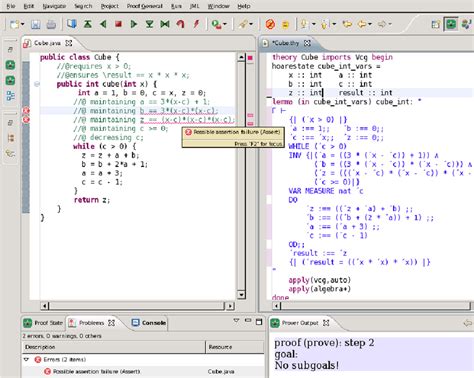Close the Problems view tab
Screen dimensions: 474x378
click(x=111, y=323)
